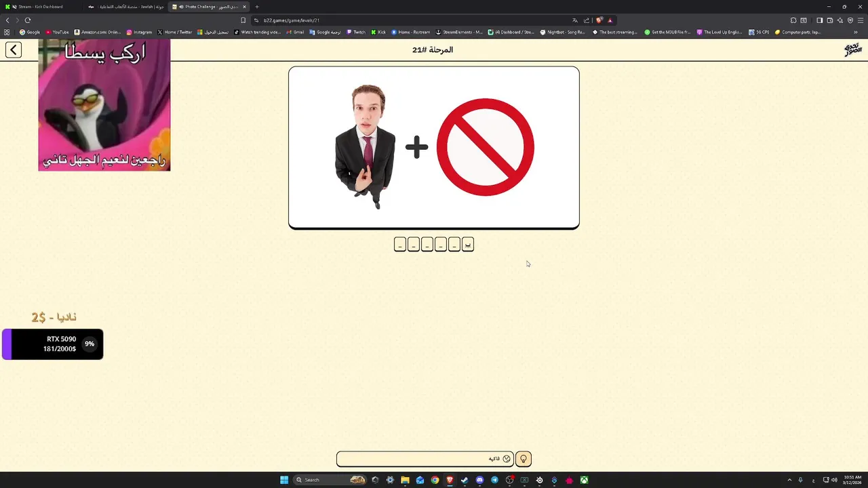The height and width of the screenshot is (488, 868).
Task: Open Discord from taskbar
Action: 479,480
